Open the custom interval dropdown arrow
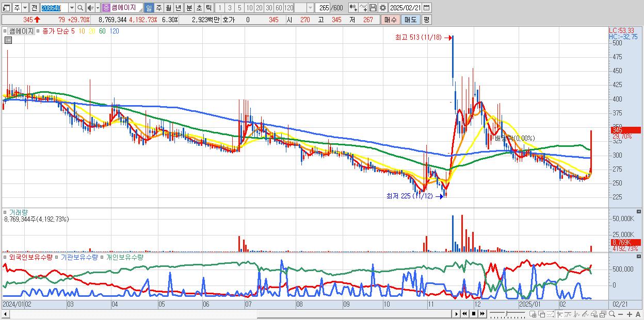The height and width of the screenshot is (320, 644). coord(311,8)
